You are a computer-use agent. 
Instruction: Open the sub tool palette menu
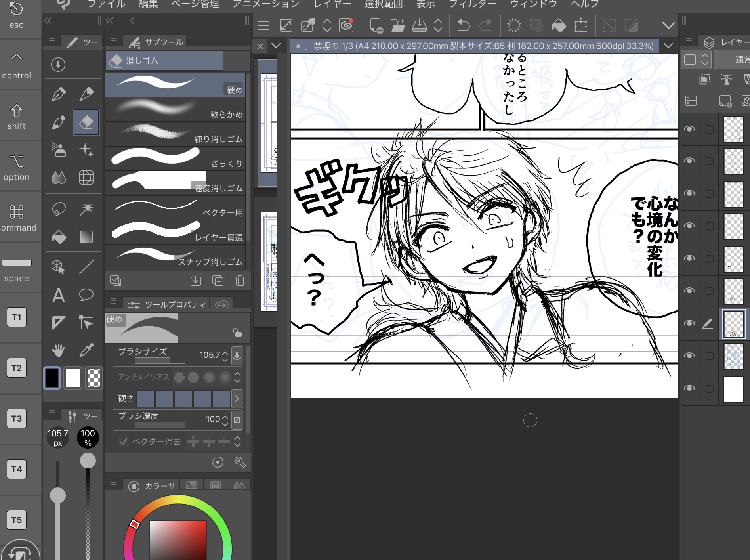(114, 39)
